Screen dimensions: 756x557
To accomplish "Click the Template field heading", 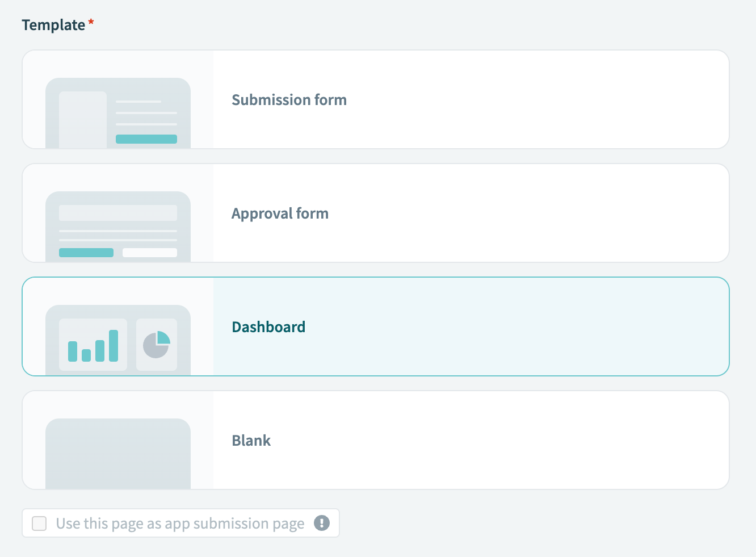I will 52,24.
